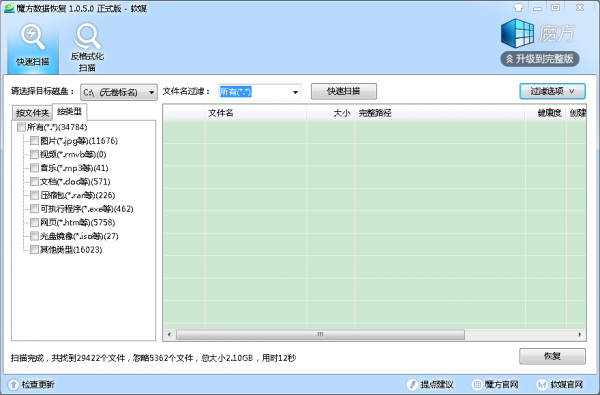This screenshot has height=395, width=600.
Task: Click the 升级到完整版 upgrade button
Action: [x=540, y=59]
